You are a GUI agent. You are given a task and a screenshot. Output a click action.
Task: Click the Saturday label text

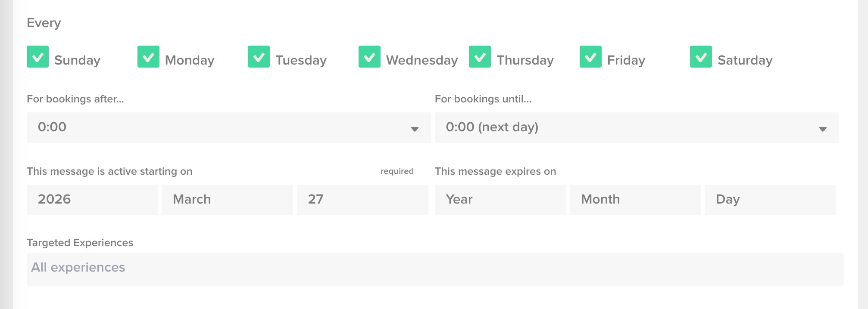745,60
